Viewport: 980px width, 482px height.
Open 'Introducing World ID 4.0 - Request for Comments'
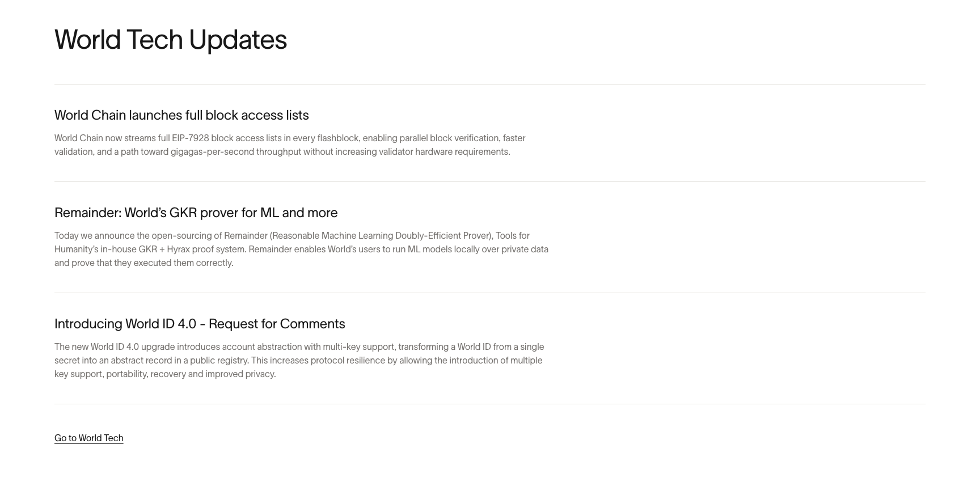tap(200, 324)
